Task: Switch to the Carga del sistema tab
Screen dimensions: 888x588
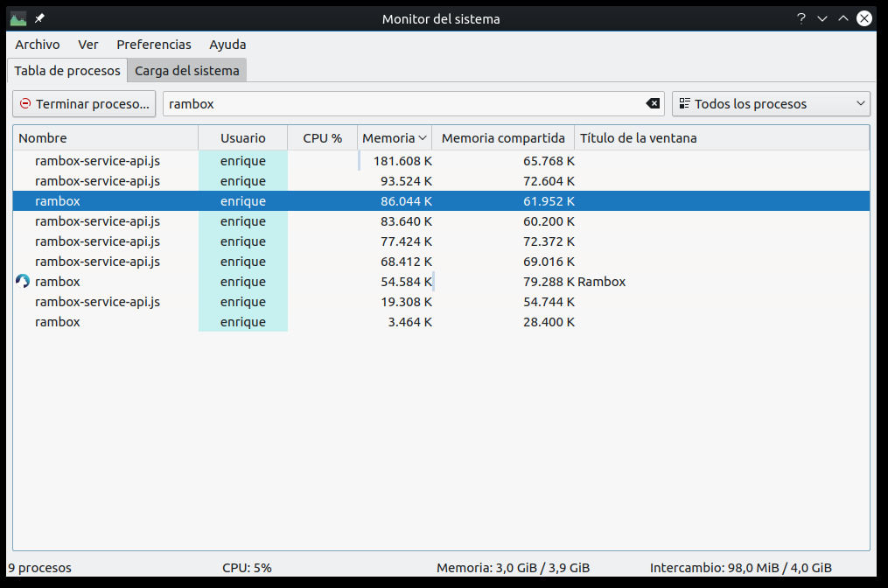Action: (x=187, y=71)
